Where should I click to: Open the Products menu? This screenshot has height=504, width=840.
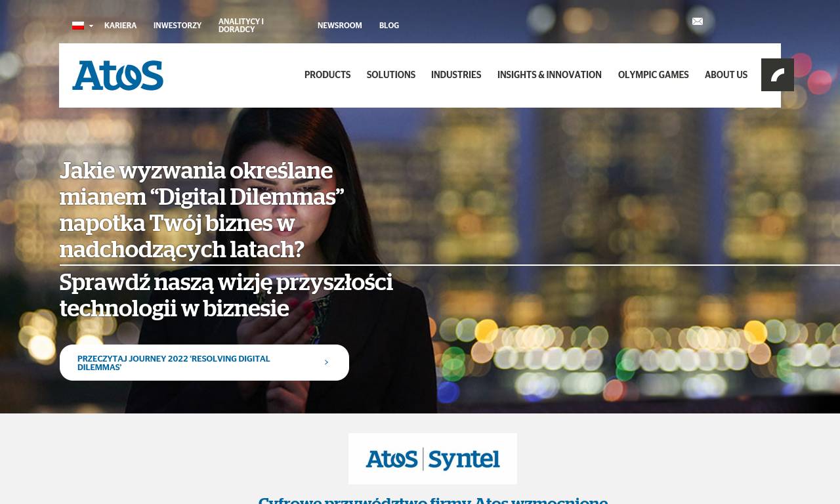click(x=327, y=75)
